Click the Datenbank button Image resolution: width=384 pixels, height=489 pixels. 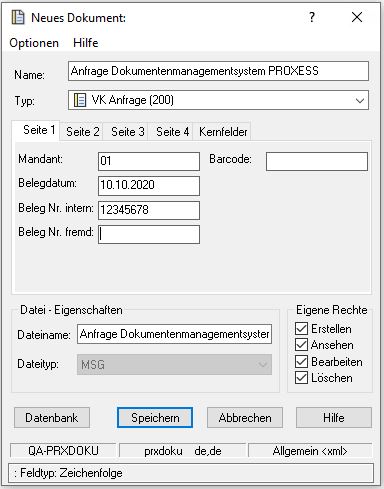coord(52,418)
